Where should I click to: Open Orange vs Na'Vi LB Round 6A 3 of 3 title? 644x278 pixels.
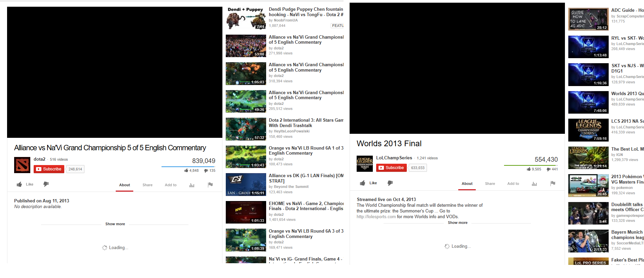(x=306, y=234)
